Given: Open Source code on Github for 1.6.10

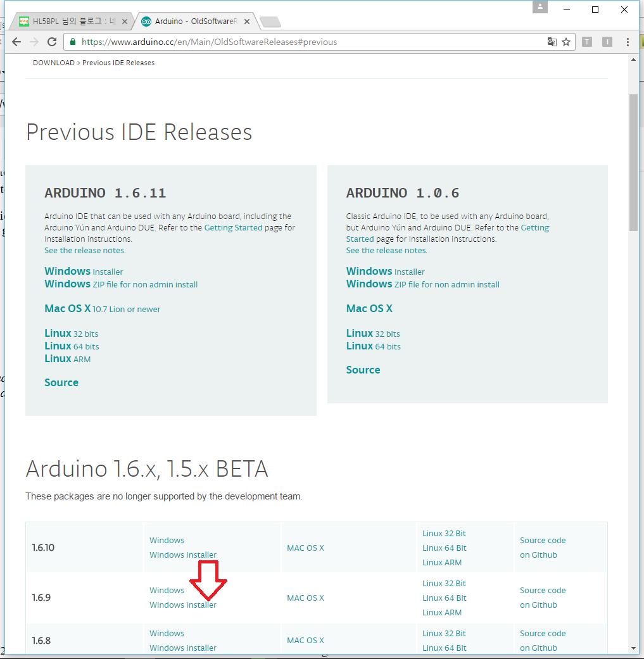Looking at the screenshot, I should (x=543, y=548).
